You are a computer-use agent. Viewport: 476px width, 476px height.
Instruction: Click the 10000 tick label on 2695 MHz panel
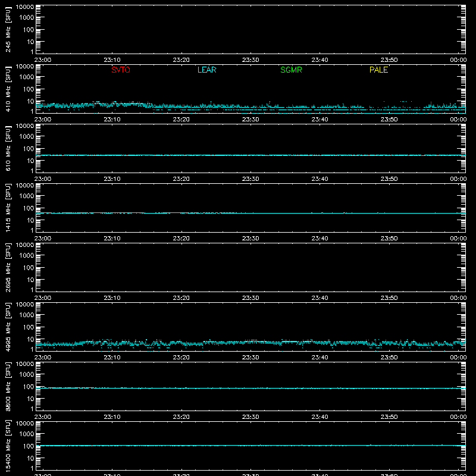[25, 245]
